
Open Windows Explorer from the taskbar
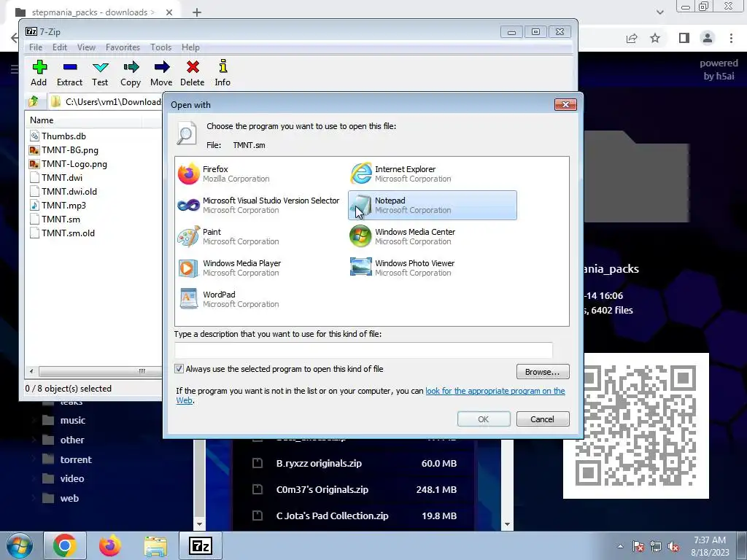coord(156,545)
